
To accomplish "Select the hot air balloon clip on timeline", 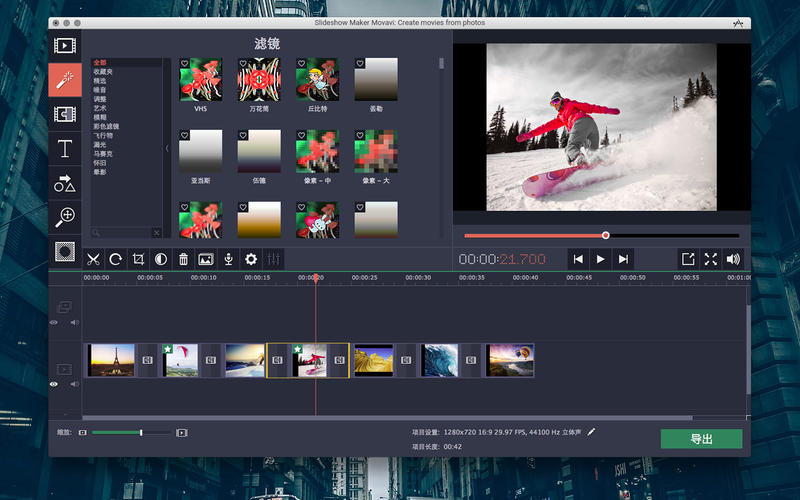I will 510,360.
